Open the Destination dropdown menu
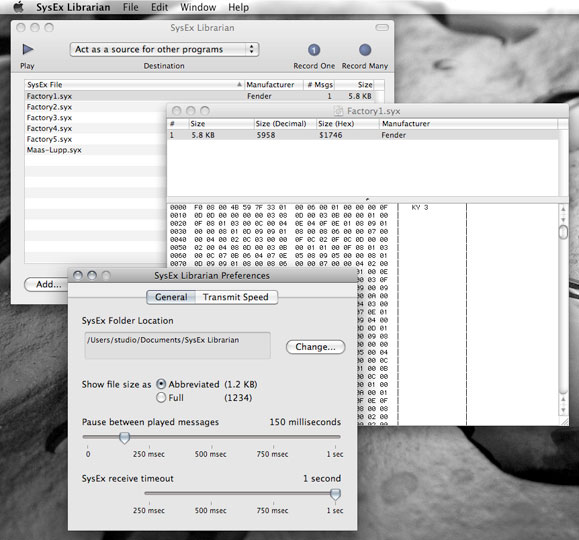 [x=164, y=49]
